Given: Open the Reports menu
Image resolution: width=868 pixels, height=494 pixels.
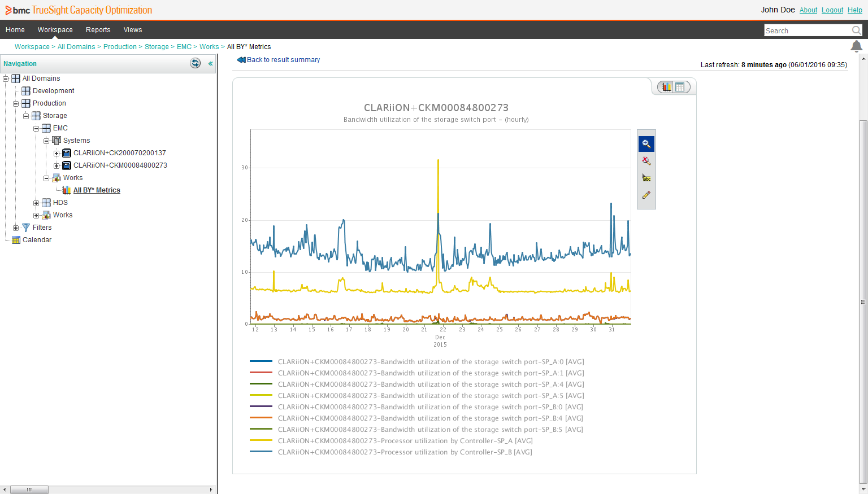Looking at the screenshot, I should 98,30.
